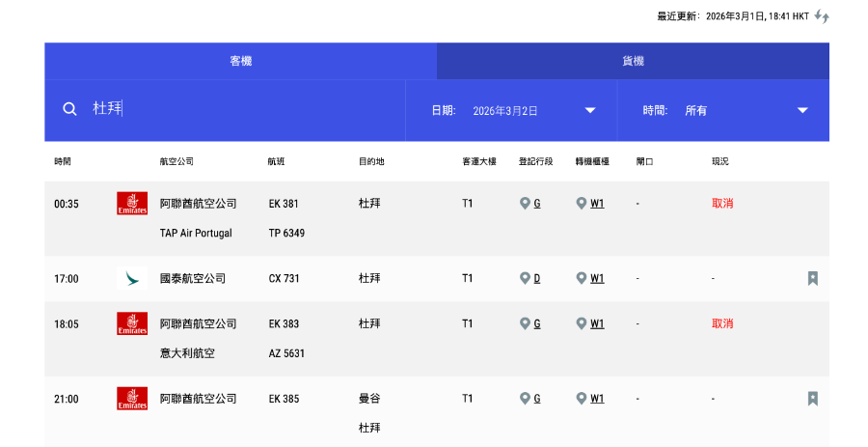Click the Emirates logo on the 21:00 flight

click(132, 399)
